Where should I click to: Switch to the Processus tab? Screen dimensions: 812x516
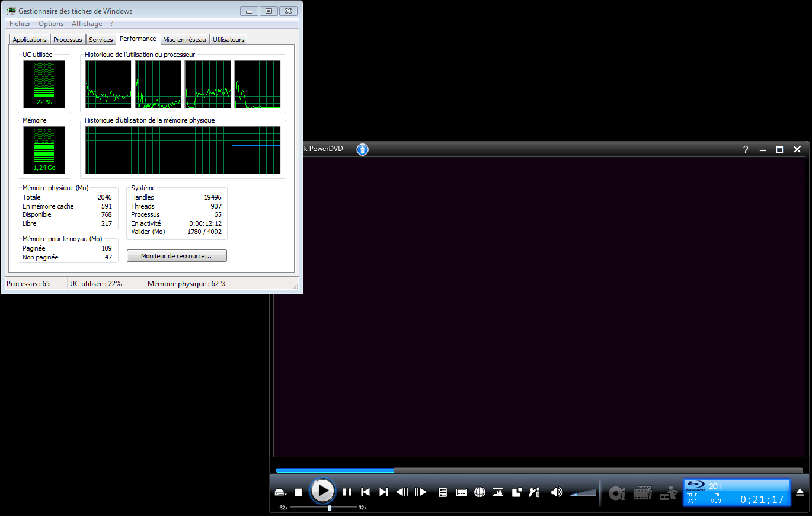click(x=68, y=40)
